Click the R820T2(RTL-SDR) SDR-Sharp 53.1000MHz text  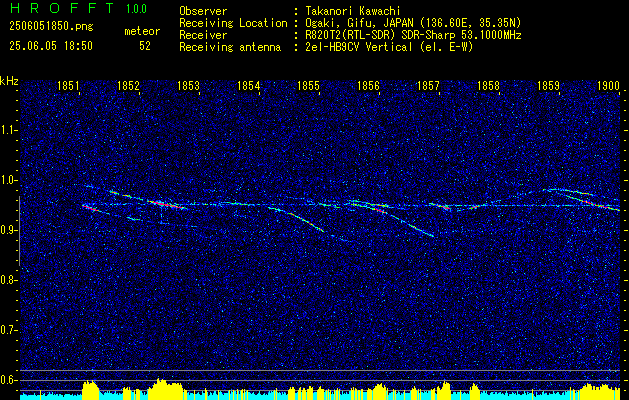[x=413, y=35]
